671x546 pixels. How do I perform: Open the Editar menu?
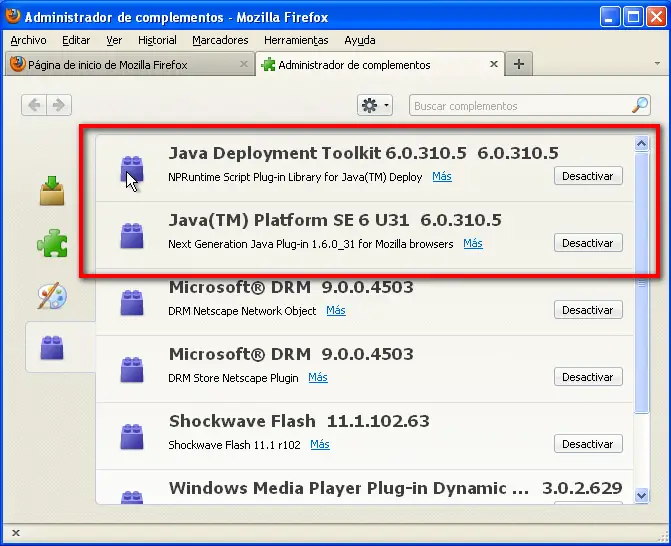pyautogui.click(x=76, y=40)
